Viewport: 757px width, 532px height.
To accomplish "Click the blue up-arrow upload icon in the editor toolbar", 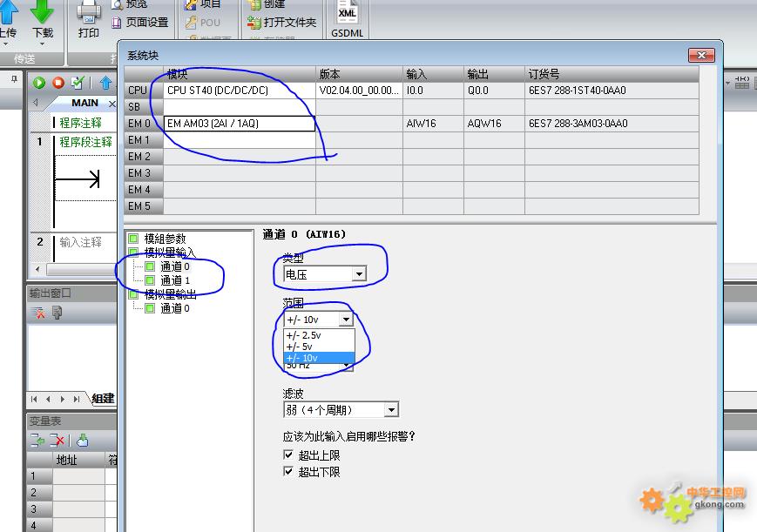I will point(105,83).
